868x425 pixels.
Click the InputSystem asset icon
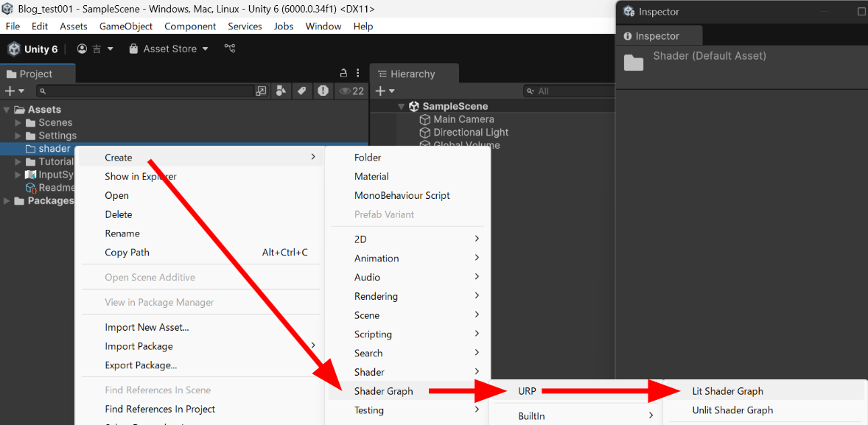click(30, 175)
